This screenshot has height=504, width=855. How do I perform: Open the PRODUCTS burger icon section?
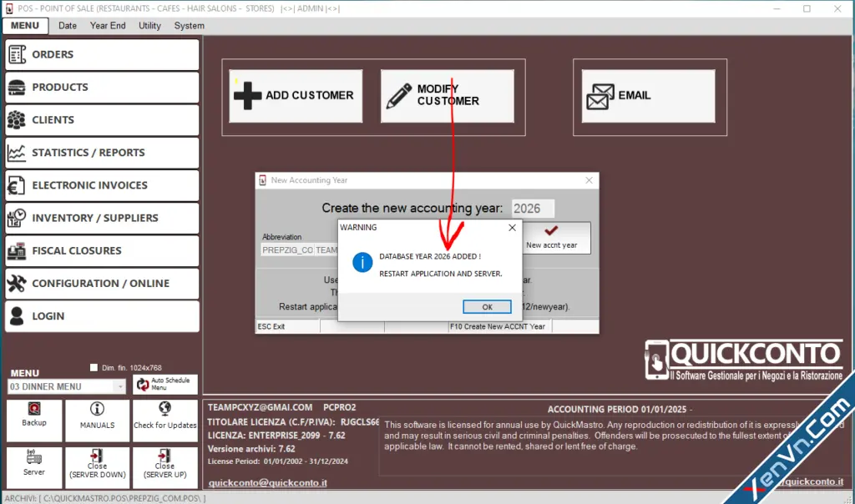pyautogui.click(x=102, y=87)
